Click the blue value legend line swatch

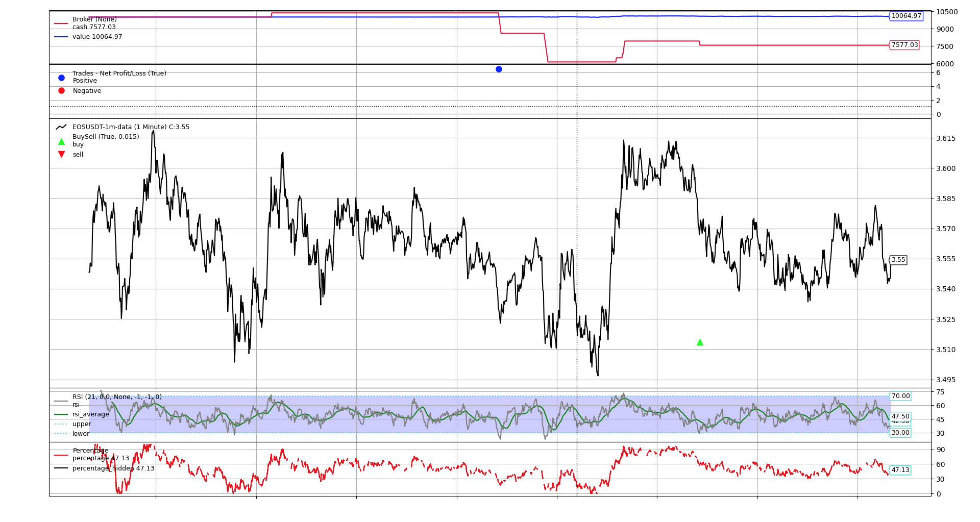(61, 37)
